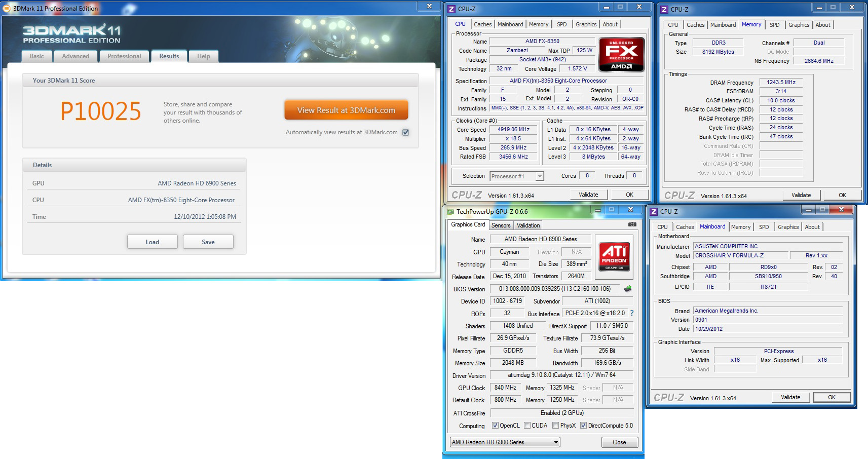The height and width of the screenshot is (459, 868).
Task: Take a GPU-Z screenshot with the camera icon
Action: 632,224
